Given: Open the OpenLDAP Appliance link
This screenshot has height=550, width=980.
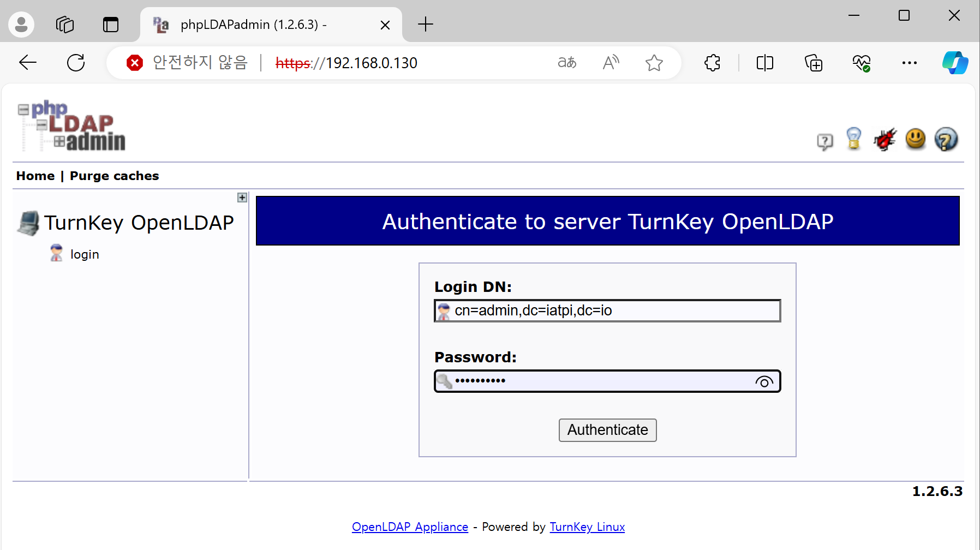Looking at the screenshot, I should pos(410,527).
